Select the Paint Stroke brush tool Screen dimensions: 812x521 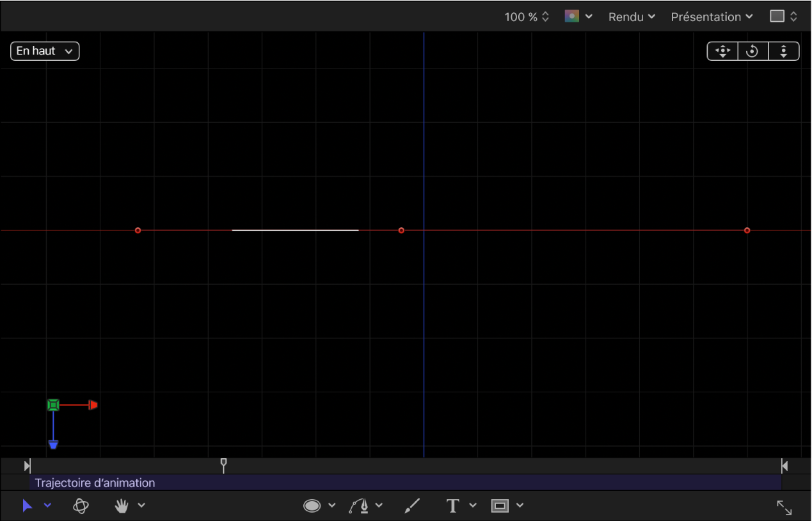coord(413,506)
